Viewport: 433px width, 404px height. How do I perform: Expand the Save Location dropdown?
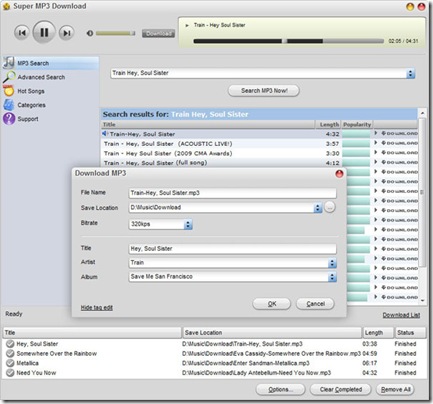[318, 208]
